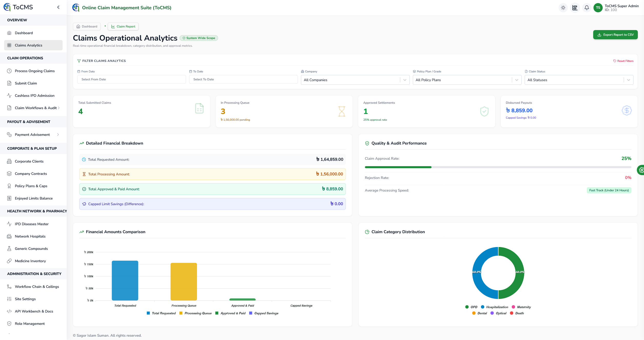Image resolution: width=644 pixels, height=340 pixels.
Task: Click the Medicine Inventory pill icon
Action: point(9,261)
